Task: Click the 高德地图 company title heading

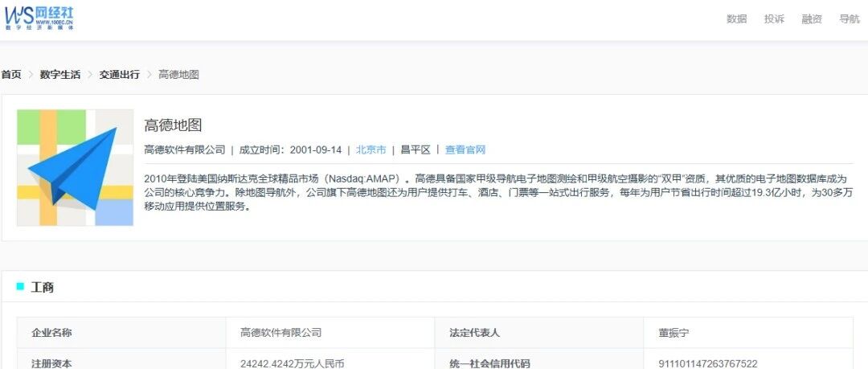Action: coord(173,125)
